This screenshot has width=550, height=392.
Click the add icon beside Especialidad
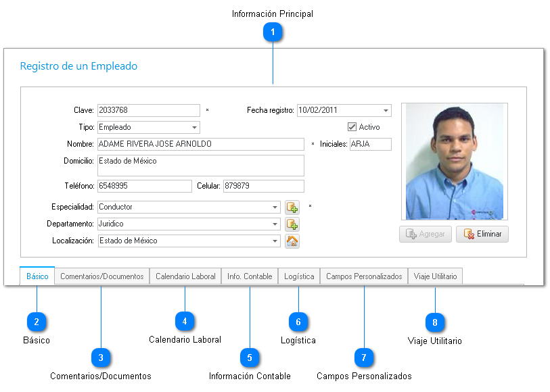point(292,207)
